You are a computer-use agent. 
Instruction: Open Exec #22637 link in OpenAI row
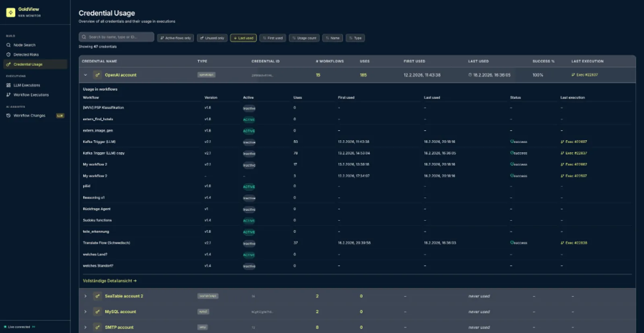point(585,75)
